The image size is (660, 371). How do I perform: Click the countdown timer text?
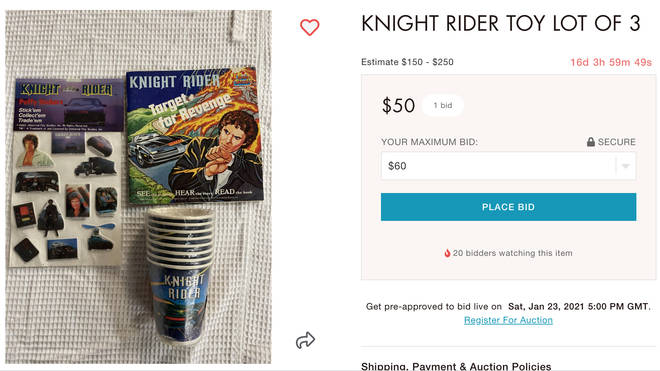[611, 62]
